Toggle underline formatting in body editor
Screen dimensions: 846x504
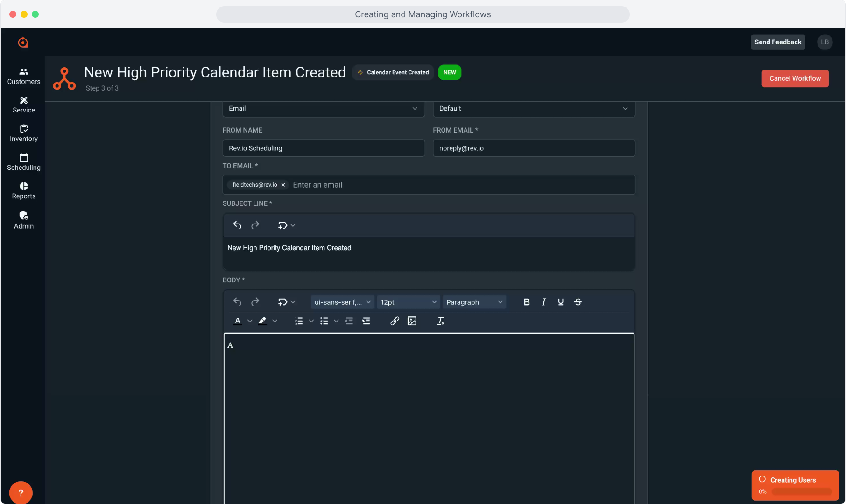(x=561, y=302)
